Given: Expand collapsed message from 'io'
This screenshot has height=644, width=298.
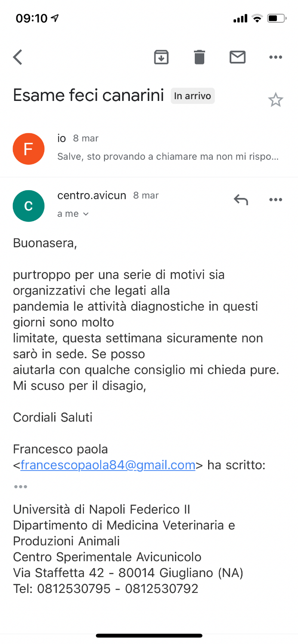Looking at the screenshot, I should (168, 149).
